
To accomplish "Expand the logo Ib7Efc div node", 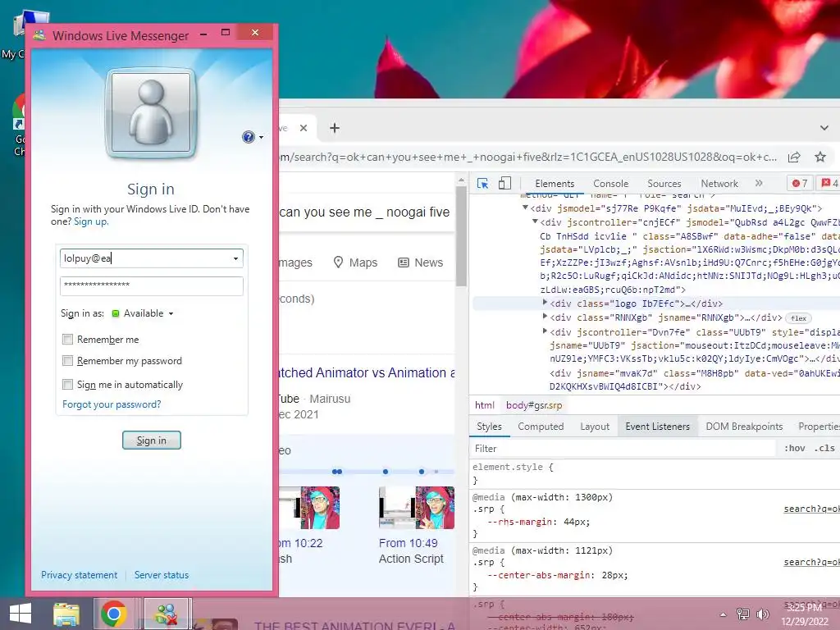I will [546, 303].
